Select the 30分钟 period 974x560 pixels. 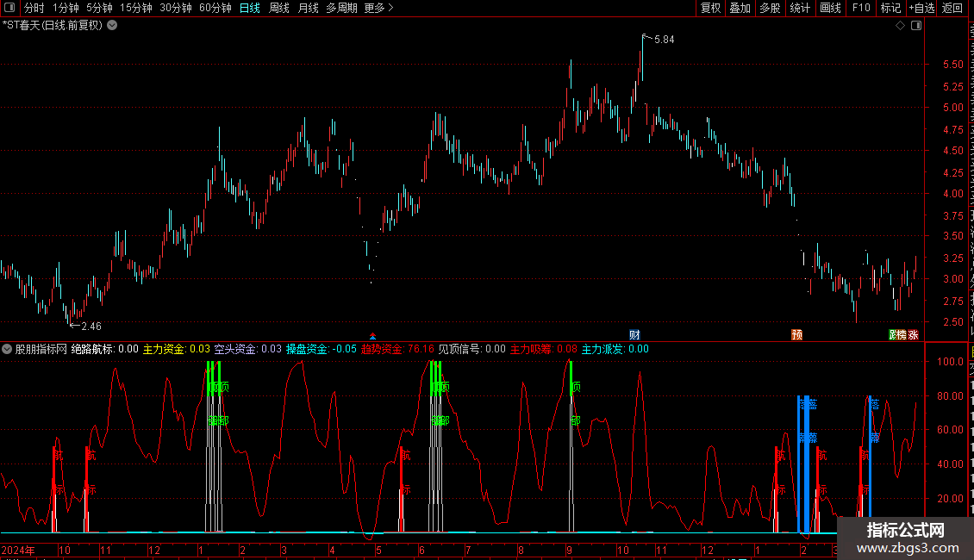176,8
